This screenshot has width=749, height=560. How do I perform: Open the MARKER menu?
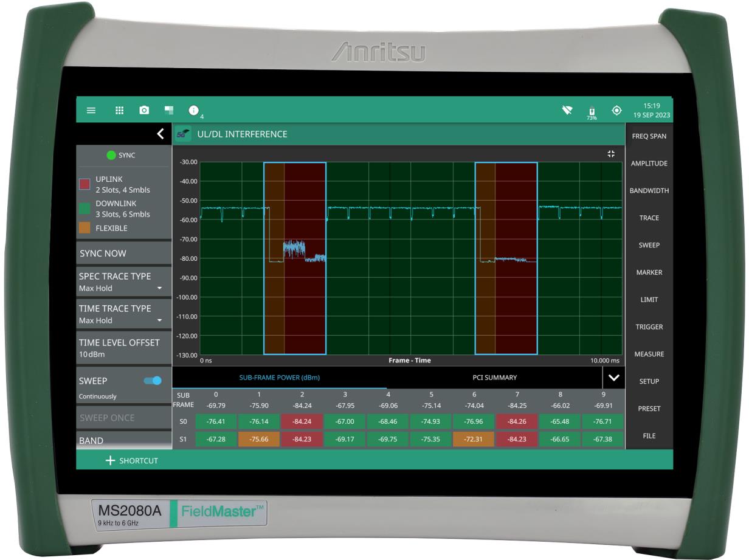[649, 272]
